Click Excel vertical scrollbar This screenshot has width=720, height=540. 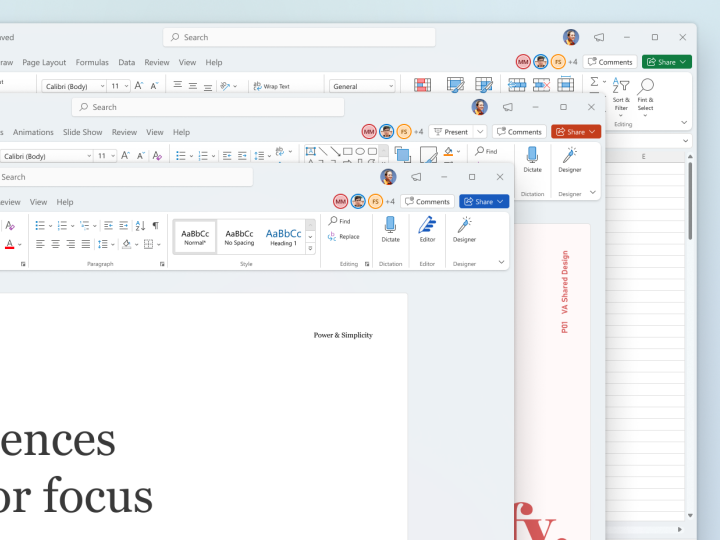690,201
